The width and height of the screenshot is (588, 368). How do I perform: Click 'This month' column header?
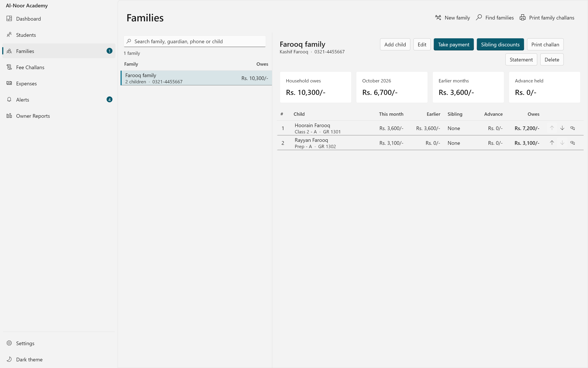click(x=391, y=114)
